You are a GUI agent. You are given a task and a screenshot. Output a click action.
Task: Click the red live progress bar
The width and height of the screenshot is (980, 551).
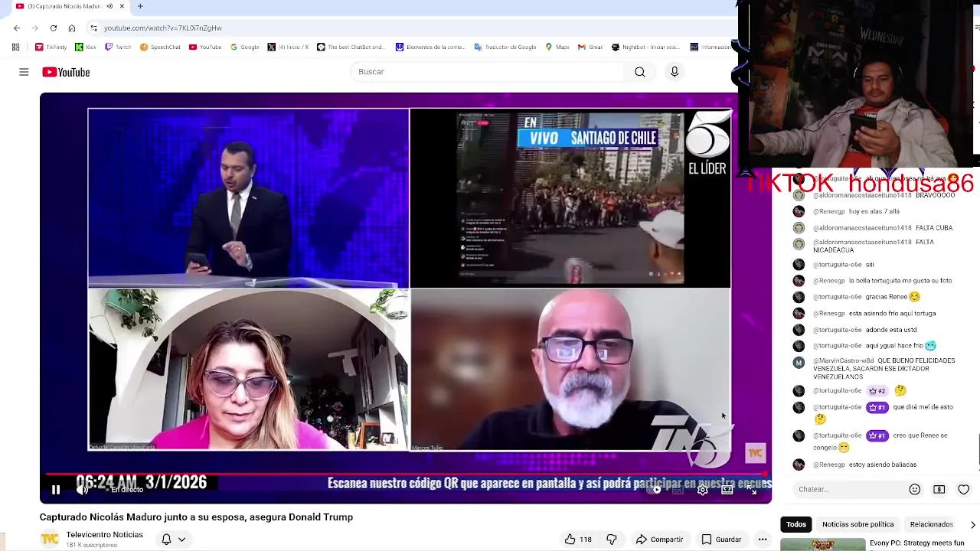tap(406, 474)
